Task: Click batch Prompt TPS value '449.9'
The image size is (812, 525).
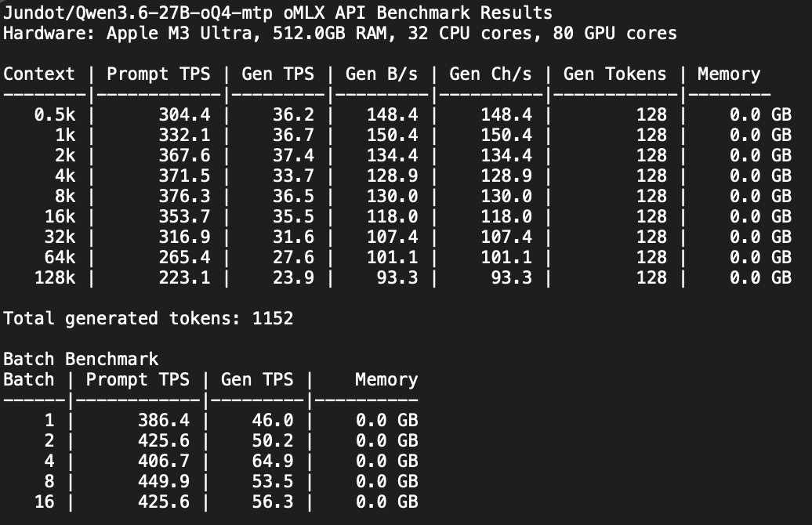Action: (164, 481)
